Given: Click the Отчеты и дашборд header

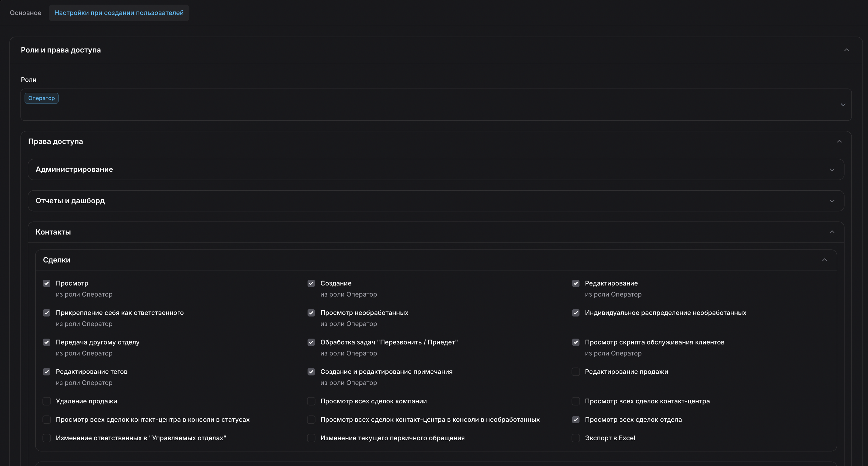Looking at the screenshot, I should coord(70,201).
